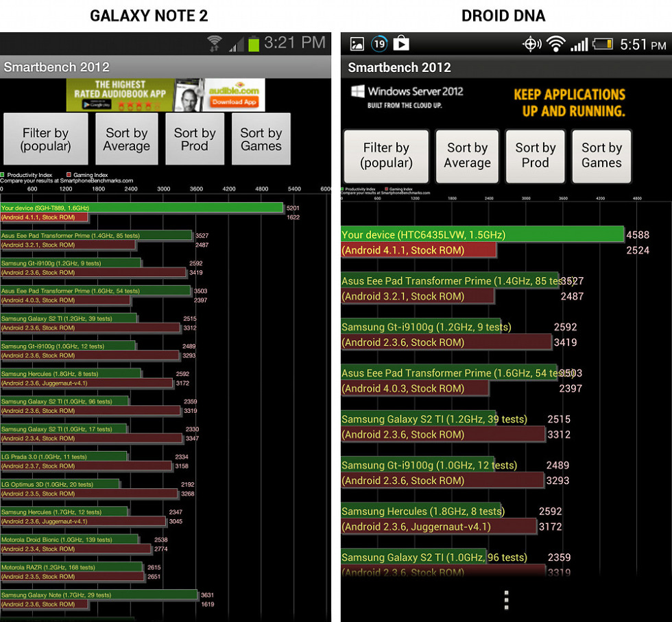The height and width of the screenshot is (622, 672).
Task: Tap the signal bars icon on Droid DNA
Action: pos(579,44)
